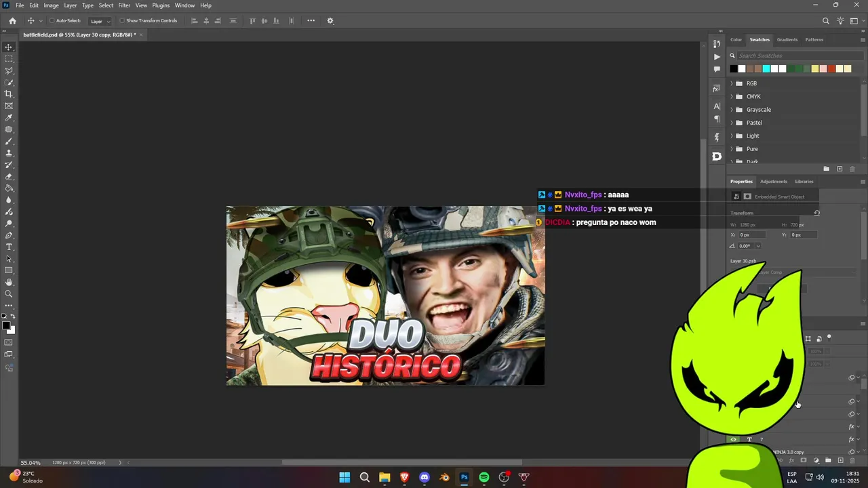Screen dimensions: 868x488
Task: Click the Home icon in options bar
Action: coord(12,21)
